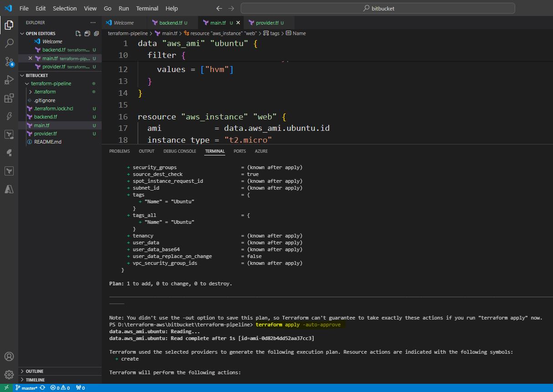Expand the OUTLINE section
Image resolution: width=553 pixels, height=392 pixels.
pos(35,371)
